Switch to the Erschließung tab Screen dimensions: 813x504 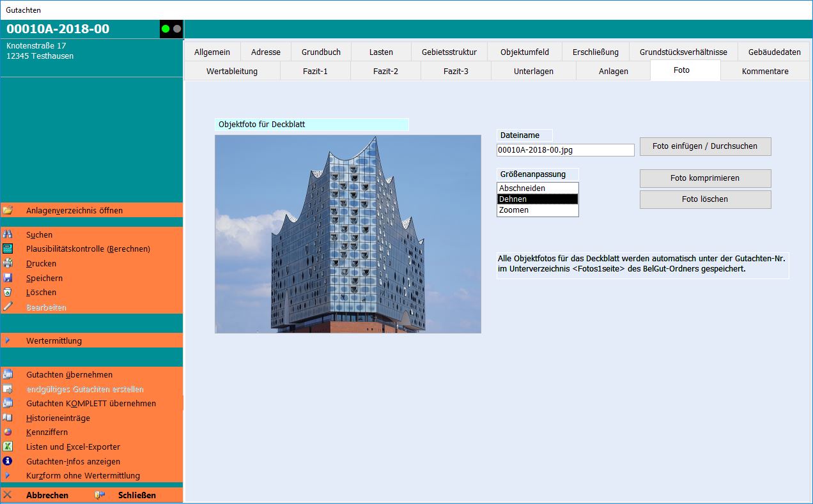click(596, 52)
